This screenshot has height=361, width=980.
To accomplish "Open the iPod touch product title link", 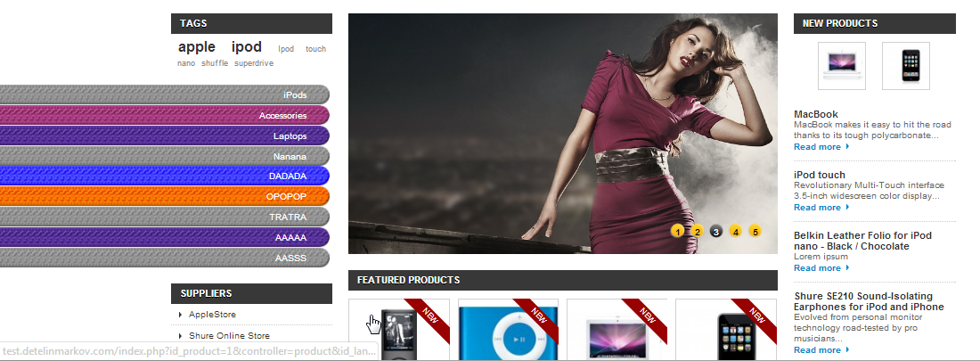I will 820,175.
